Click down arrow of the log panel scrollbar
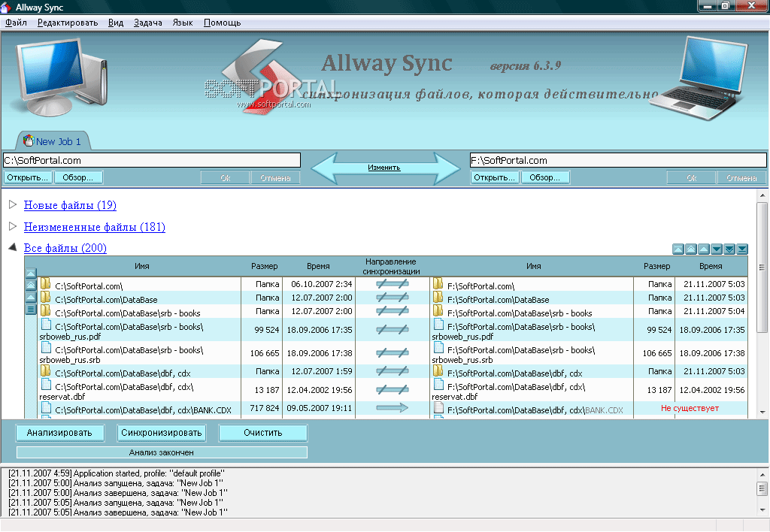 coord(762,510)
